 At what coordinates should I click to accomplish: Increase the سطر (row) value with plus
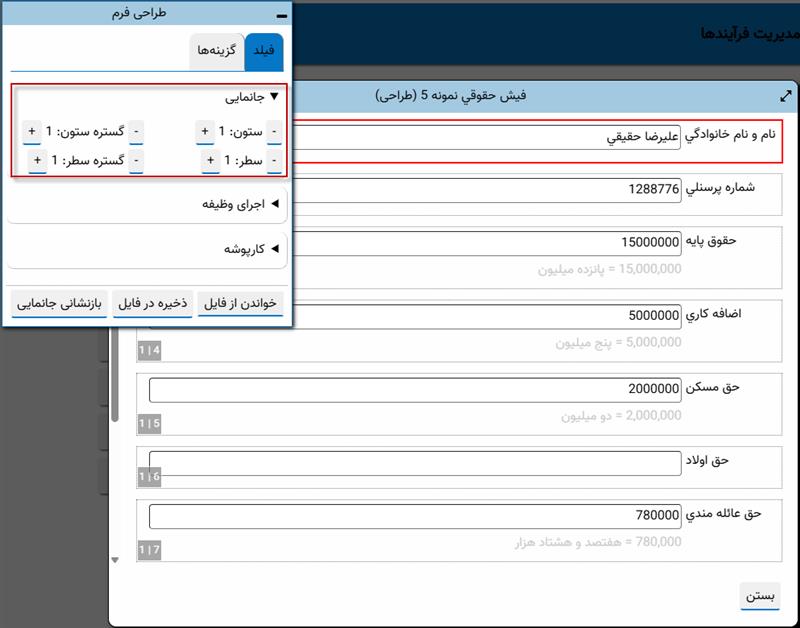click(x=210, y=161)
